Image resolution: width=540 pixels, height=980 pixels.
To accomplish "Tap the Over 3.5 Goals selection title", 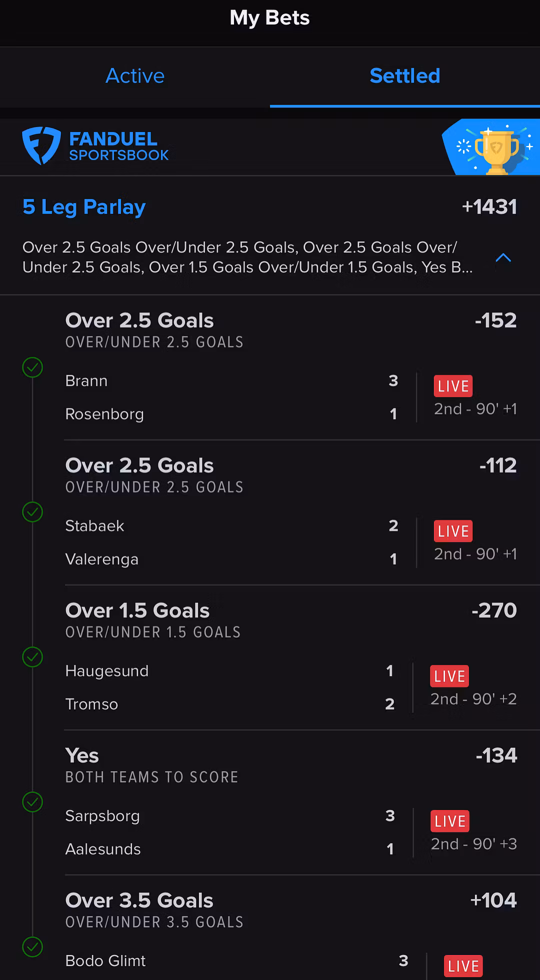I will [x=139, y=901].
